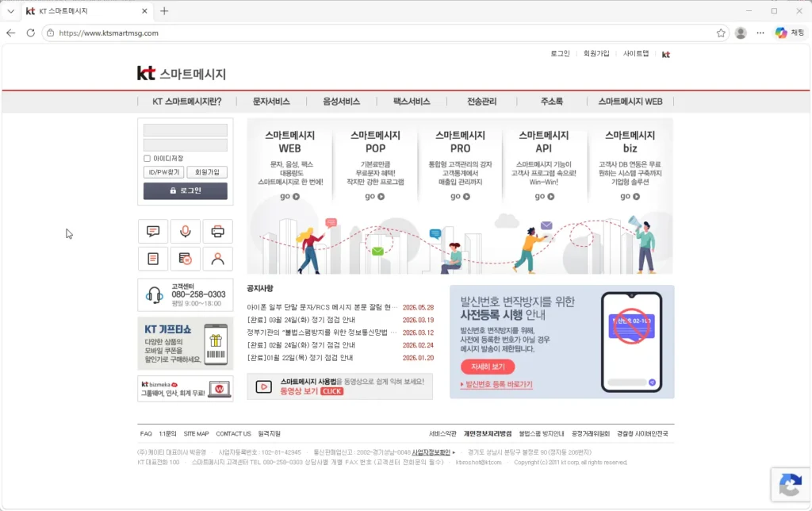Click the dark 로그인 button
The height and width of the screenshot is (511, 812).
click(x=186, y=190)
